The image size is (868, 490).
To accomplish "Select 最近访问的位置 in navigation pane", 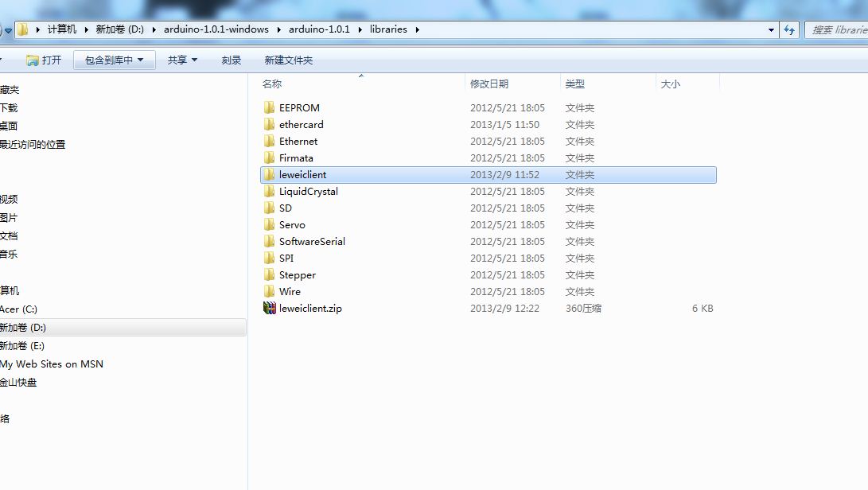I will [x=33, y=144].
